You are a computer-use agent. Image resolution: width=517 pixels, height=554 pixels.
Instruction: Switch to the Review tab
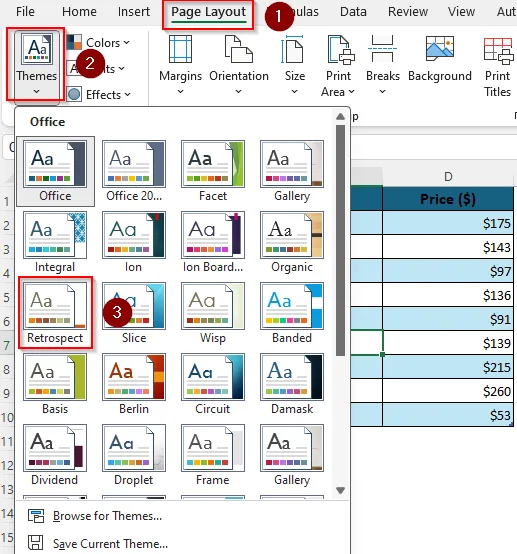tap(408, 12)
